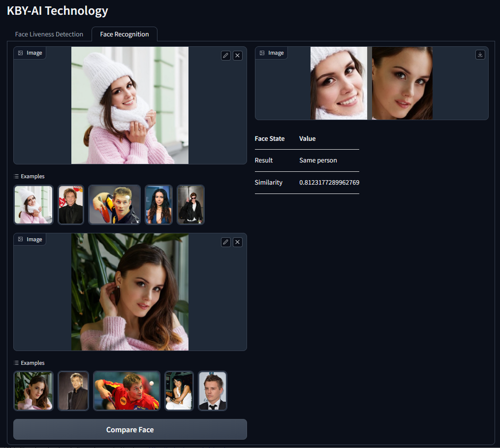The width and height of the screenshot is (500, 448).
Task: Click the similarity score value cell
Action: click(329, 183)
